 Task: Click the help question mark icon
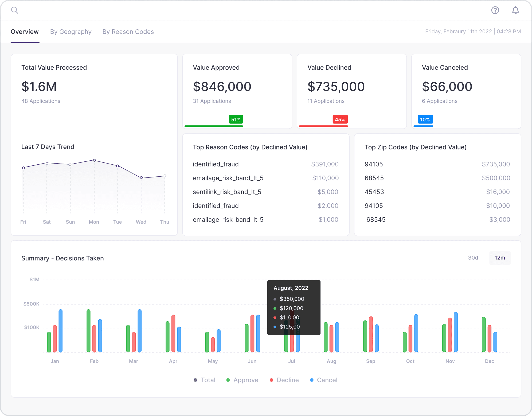tap(495, 10)
